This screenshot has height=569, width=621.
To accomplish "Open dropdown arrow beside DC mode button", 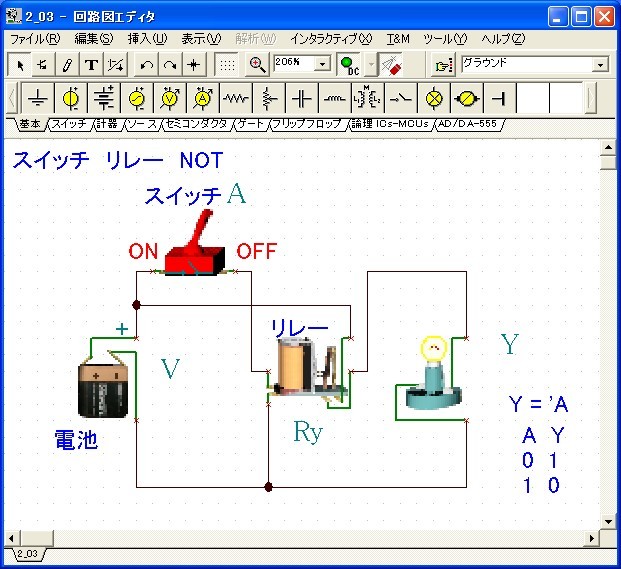I will (370, 64).
